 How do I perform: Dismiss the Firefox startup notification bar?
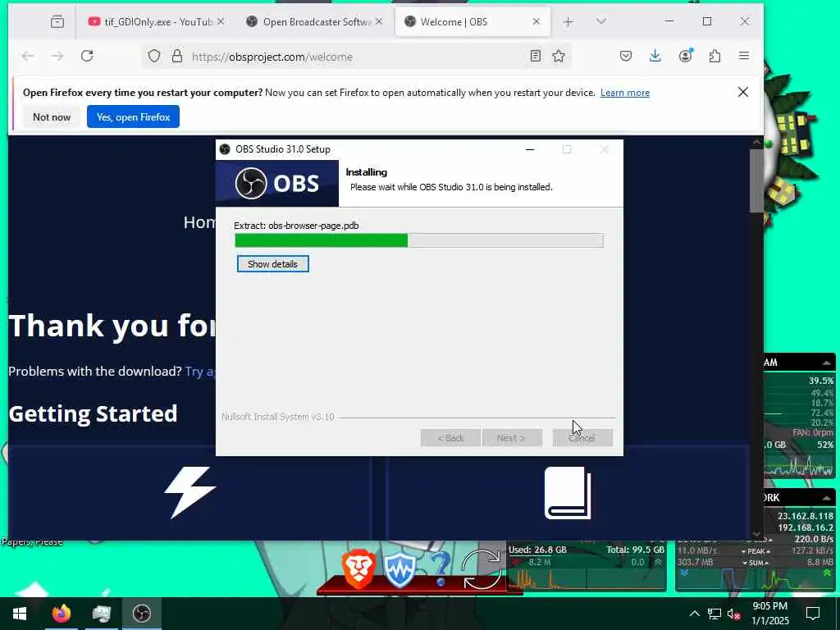(x=743, y=92)
